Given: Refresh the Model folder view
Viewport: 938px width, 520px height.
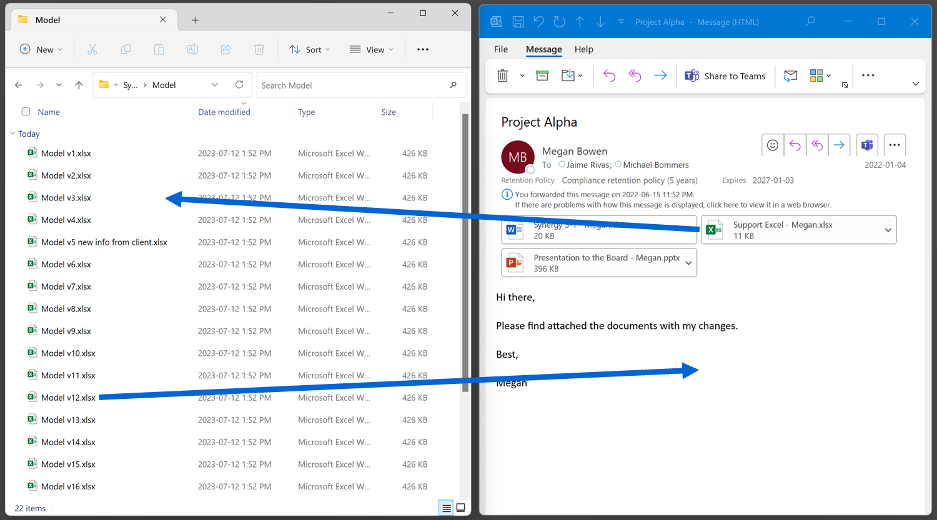Looking at the screenshot, I should click(239, 84).
